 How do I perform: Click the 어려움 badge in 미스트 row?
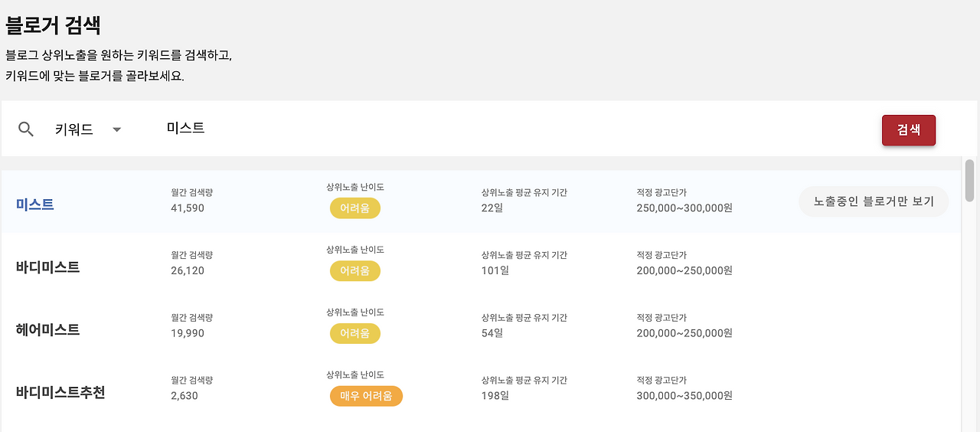pos(354,208)
